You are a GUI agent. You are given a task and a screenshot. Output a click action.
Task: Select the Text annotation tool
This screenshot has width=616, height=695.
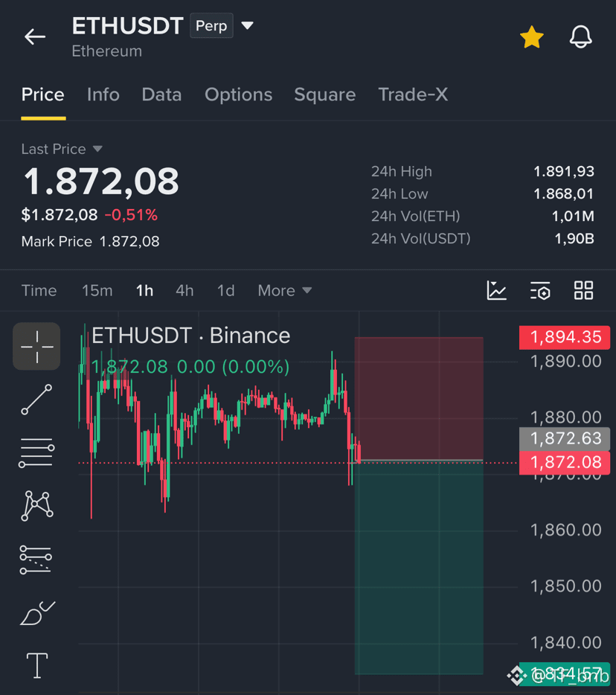tap(37, 665)
